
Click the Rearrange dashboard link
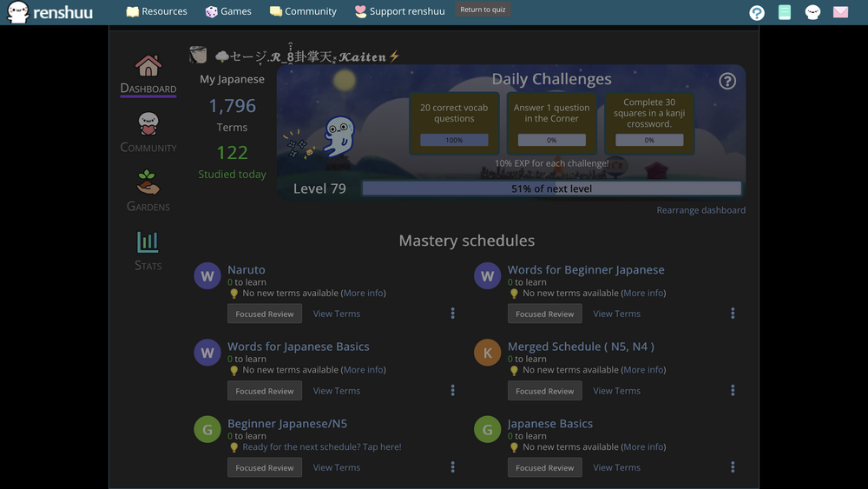point(700,210)
